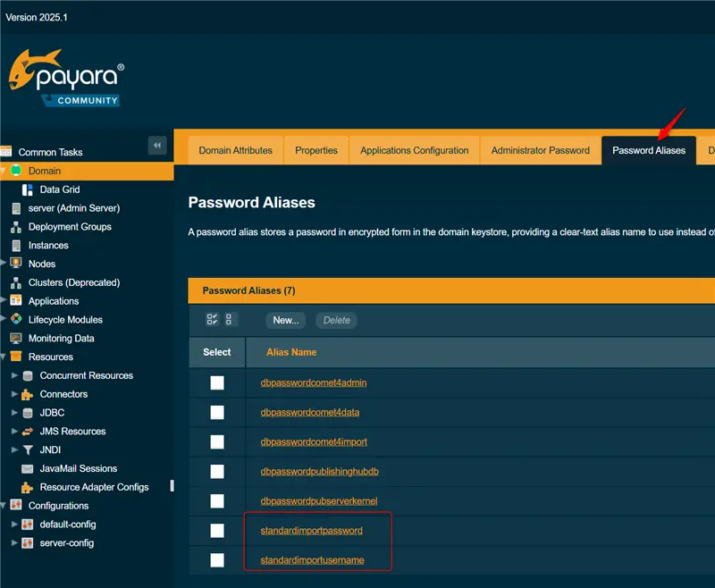
Task: Click the Delete button
Action: tap(337, 320)
